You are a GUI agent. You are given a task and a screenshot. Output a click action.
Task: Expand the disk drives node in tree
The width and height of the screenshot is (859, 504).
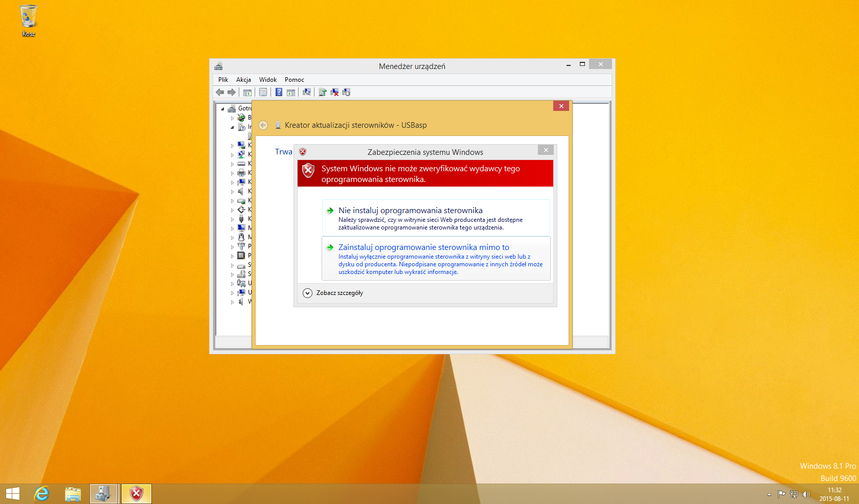tap(232, 265)
